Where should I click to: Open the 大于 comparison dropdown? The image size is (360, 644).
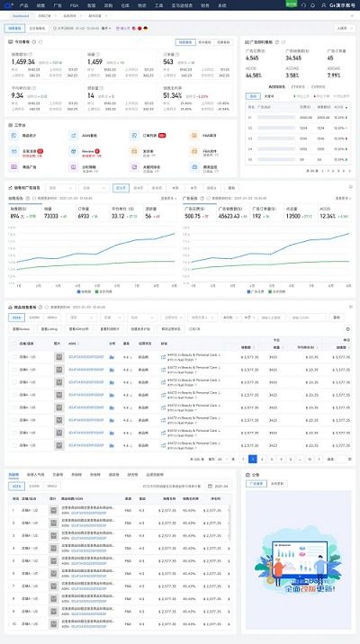[248, 318]
